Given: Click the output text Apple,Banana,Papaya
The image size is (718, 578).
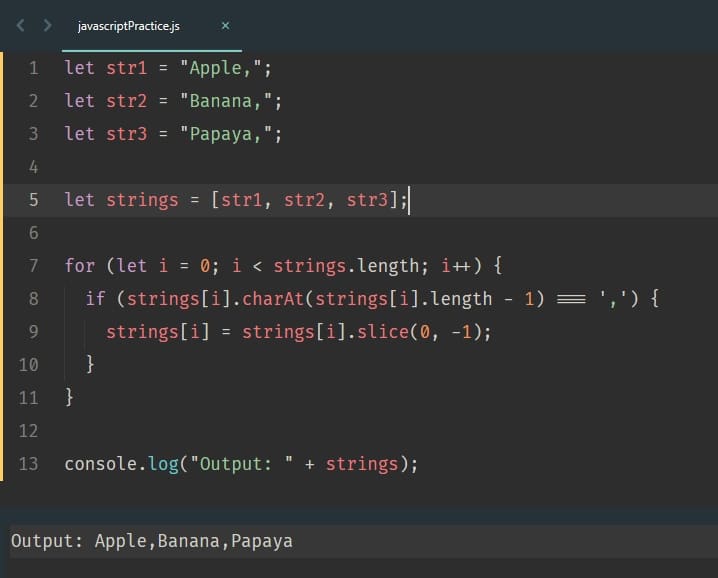Looking at the screenshot, I should [194, 542].
